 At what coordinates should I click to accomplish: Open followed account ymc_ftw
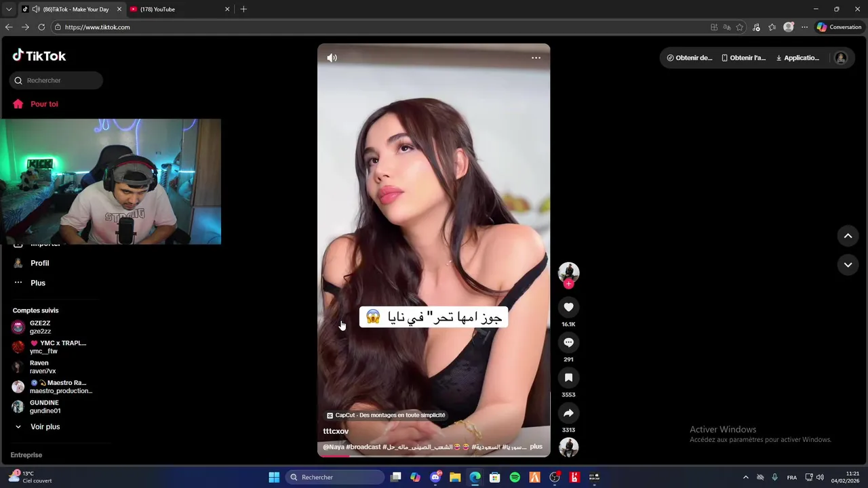tap(49, 347)
